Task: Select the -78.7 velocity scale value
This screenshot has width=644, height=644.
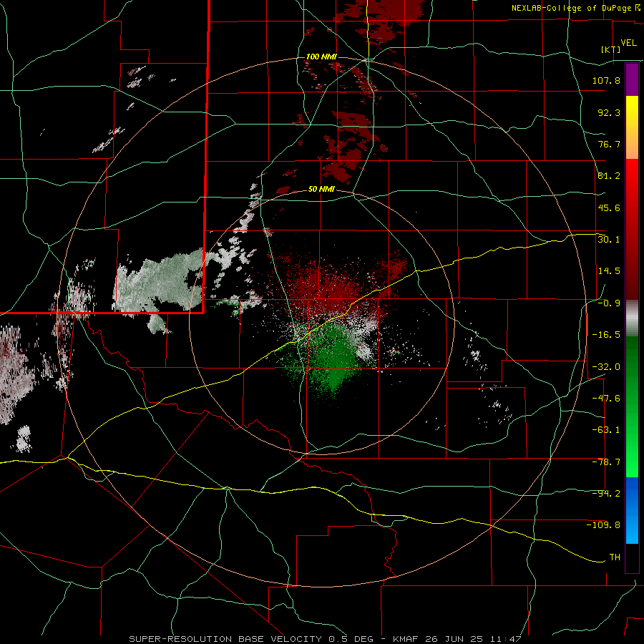Action: tap(606, 462)
